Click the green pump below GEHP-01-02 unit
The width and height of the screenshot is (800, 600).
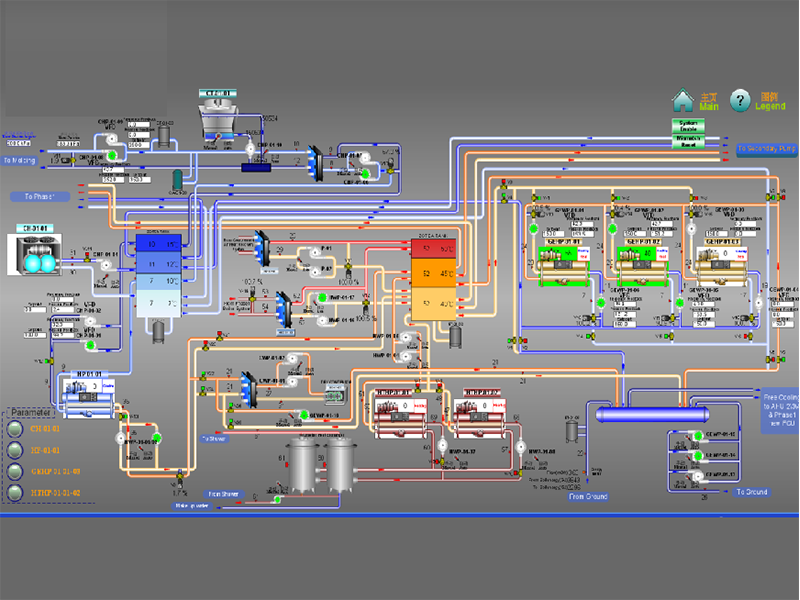point(680,303)
